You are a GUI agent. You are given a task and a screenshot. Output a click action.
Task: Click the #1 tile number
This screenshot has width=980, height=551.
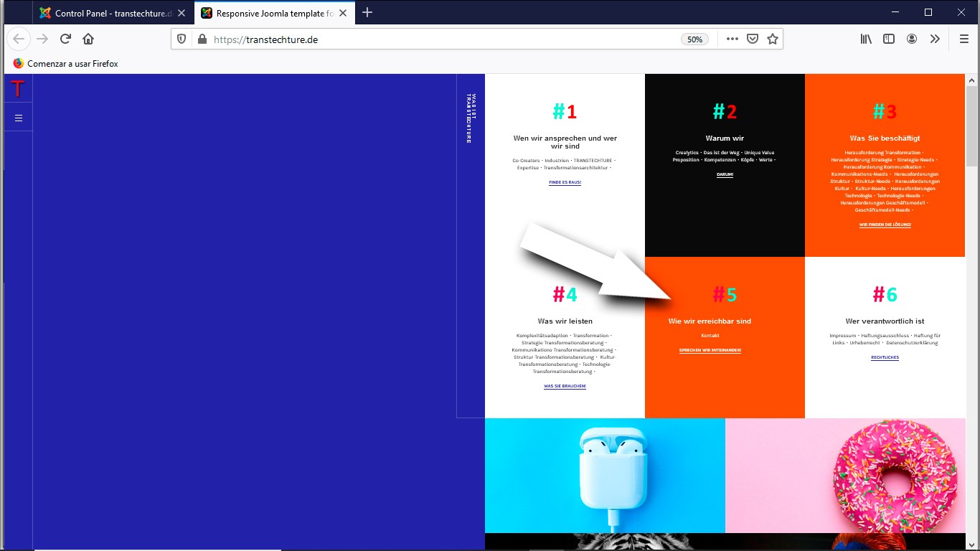[x=565, y=112]
